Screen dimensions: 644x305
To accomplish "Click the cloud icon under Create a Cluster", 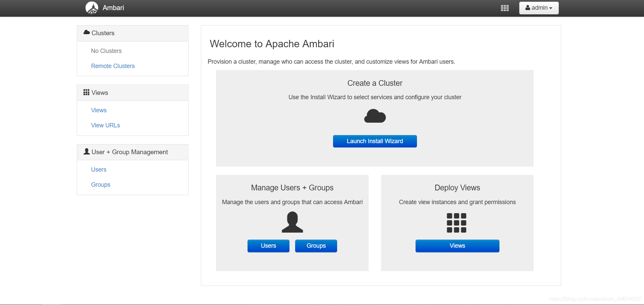I will pos(375,116).
